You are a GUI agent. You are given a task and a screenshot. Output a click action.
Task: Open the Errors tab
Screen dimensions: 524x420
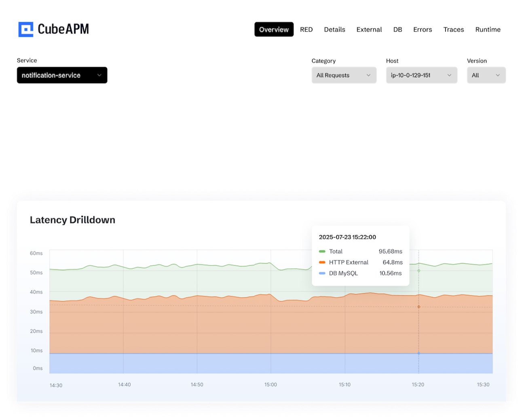tap(423, 29)
